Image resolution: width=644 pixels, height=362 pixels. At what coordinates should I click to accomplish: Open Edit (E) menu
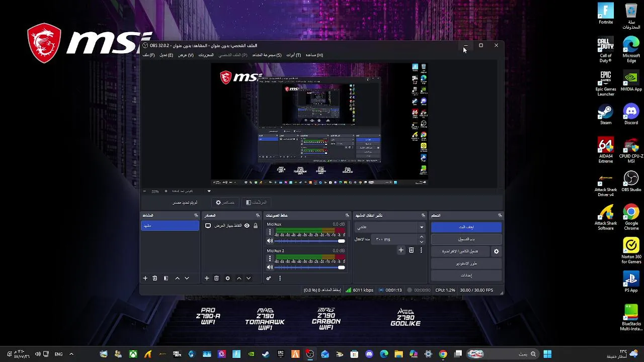point(167,55)
